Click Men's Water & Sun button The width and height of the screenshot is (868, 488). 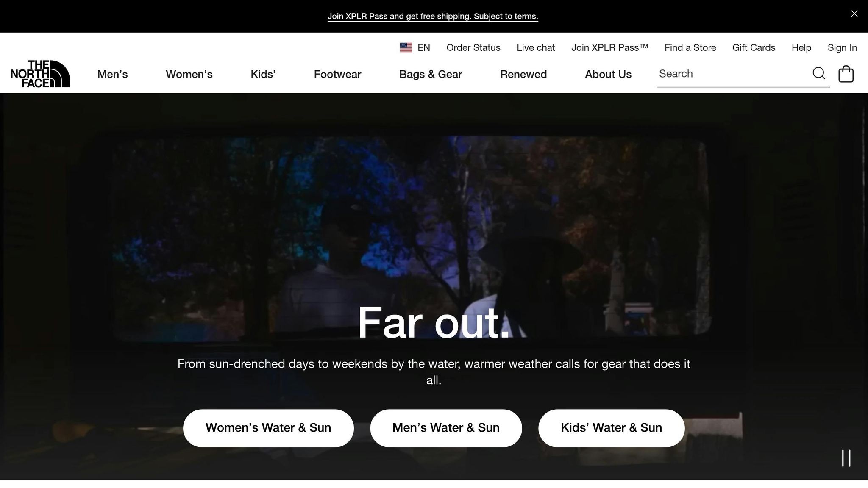click(446, 428)
